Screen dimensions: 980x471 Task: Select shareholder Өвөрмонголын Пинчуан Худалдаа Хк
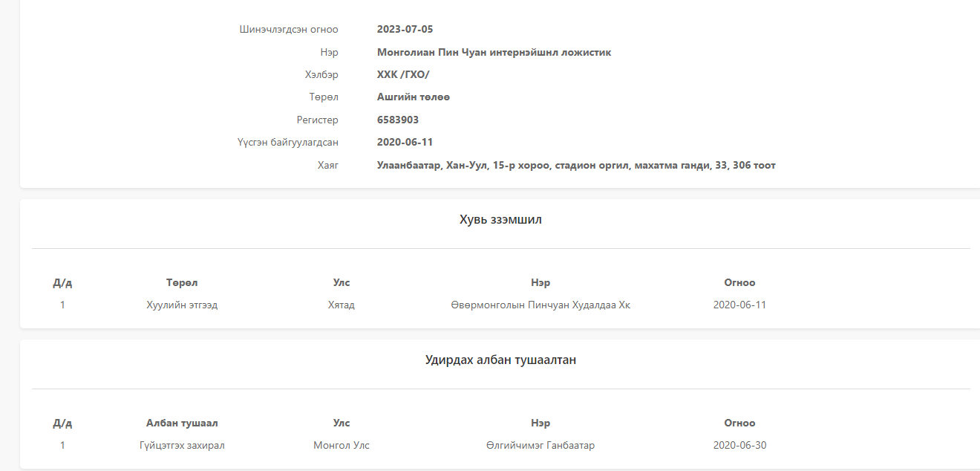click(540, 305)
